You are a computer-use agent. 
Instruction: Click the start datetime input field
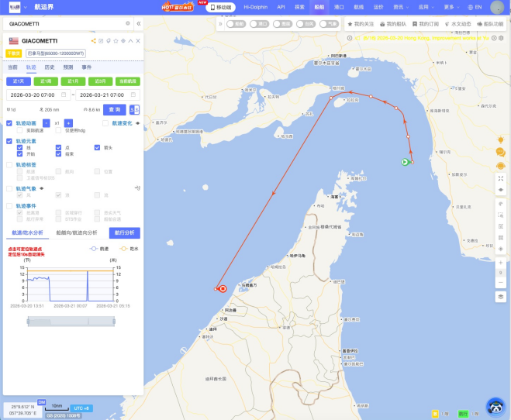pyautogui.click(x=37, y=95)
